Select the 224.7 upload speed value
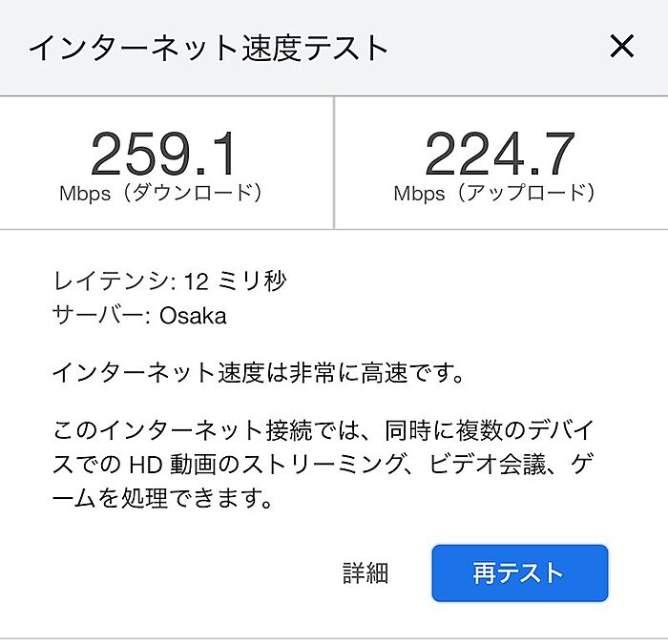The image size is (668, 644). (x=499, y=153)
